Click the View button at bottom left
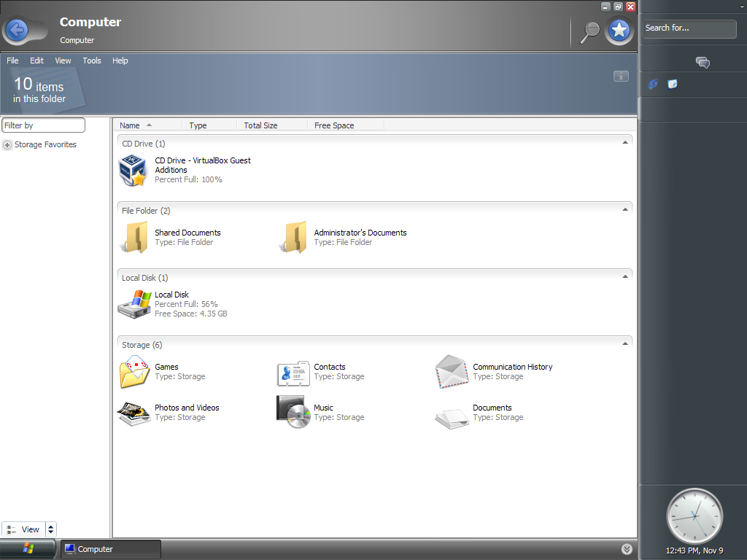The width and height of the screenshot is (747, 560). pyautogui.click(x=23, y=529)
